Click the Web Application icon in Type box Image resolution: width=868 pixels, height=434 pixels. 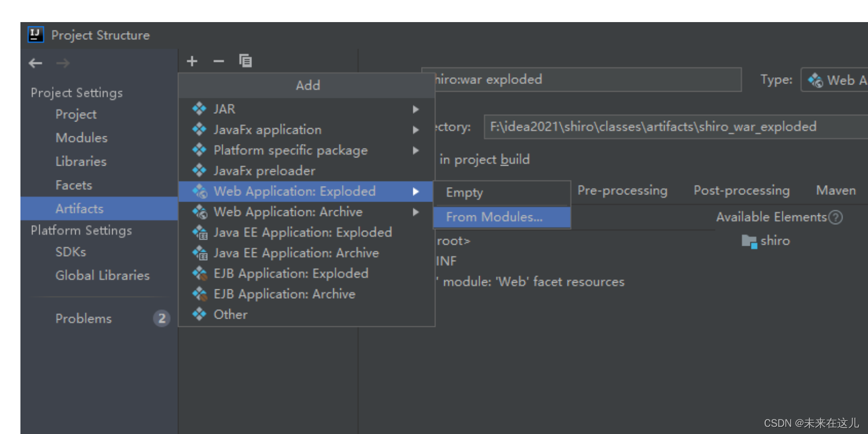(815, 81)
